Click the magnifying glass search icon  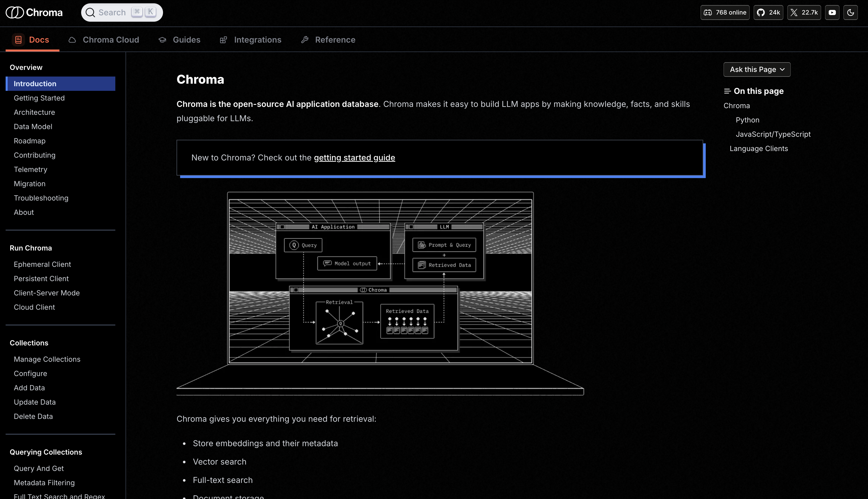point(90,13)
